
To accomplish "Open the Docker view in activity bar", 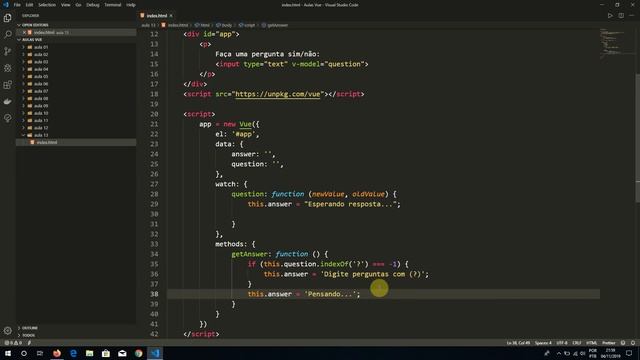I will 7,101.
